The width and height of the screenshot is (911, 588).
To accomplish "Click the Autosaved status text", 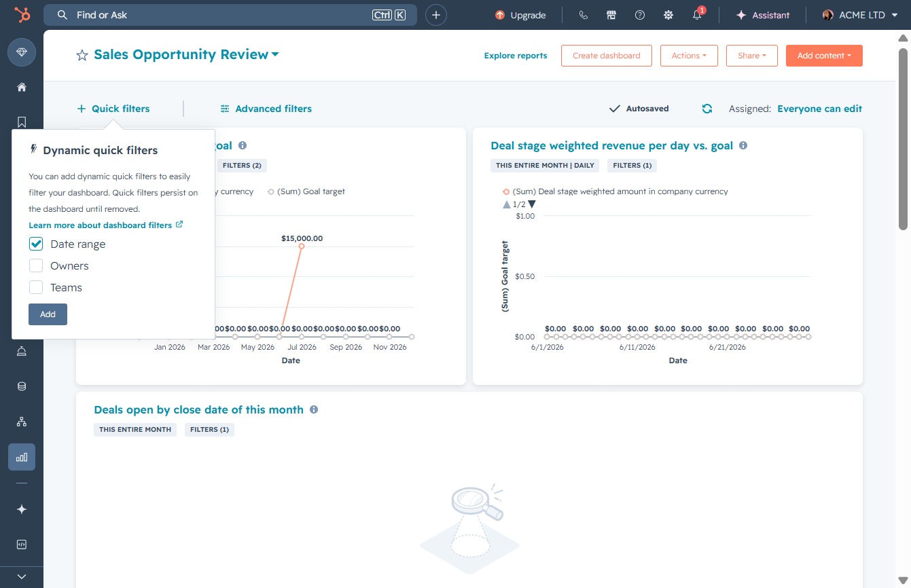I will [647, 109].
